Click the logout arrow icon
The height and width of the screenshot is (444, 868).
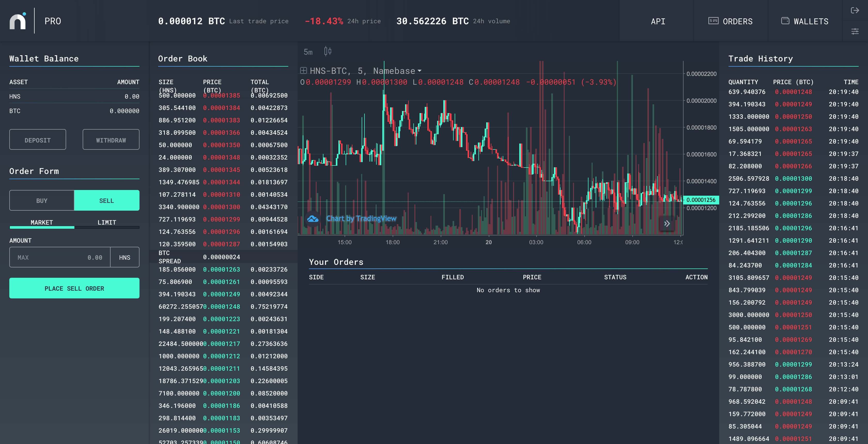pos(855,10)
